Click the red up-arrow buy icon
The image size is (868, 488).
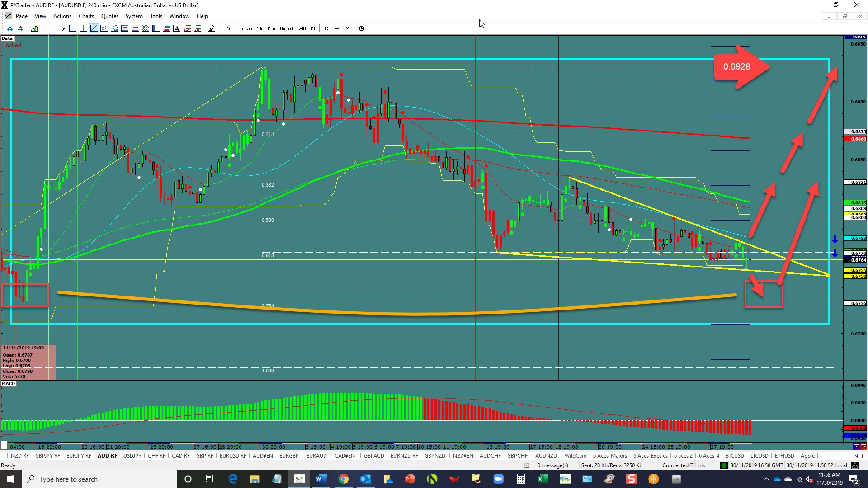[x=20, y=28]
